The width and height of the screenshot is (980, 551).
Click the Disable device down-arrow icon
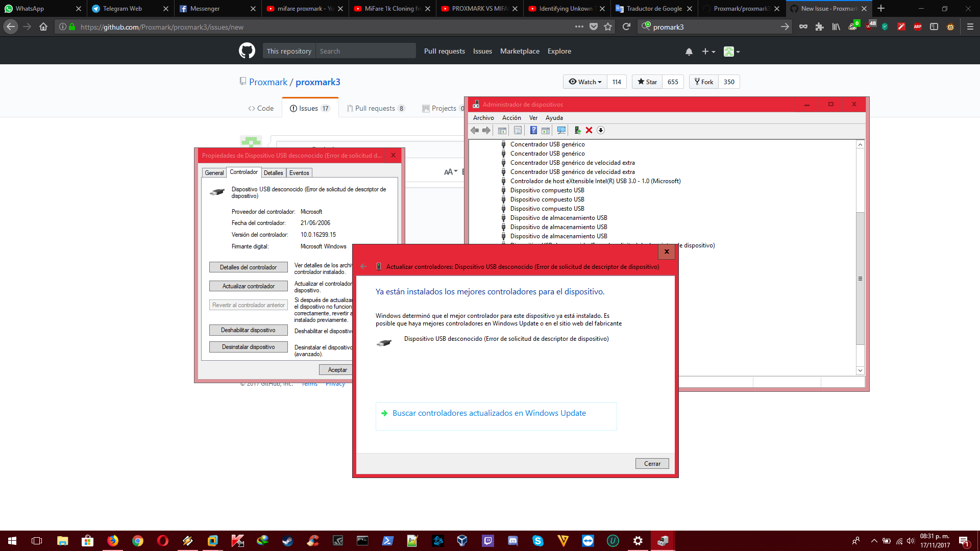tap(601, 130)
